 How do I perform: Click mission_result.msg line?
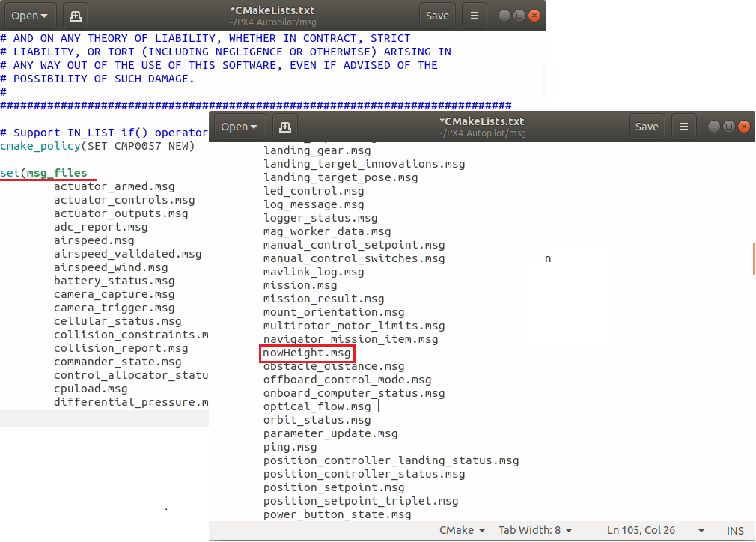coord(323,299)
